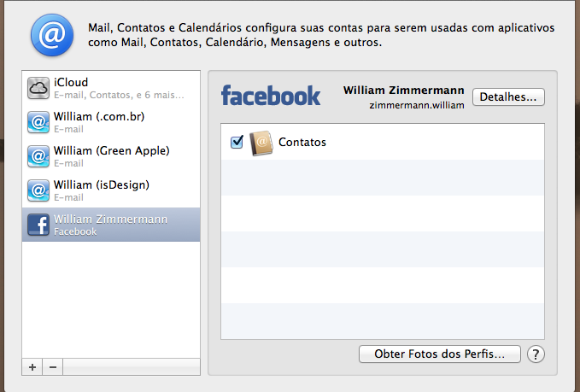Click the Contatos row label
580x392 pixels.
tap(302, 142)
